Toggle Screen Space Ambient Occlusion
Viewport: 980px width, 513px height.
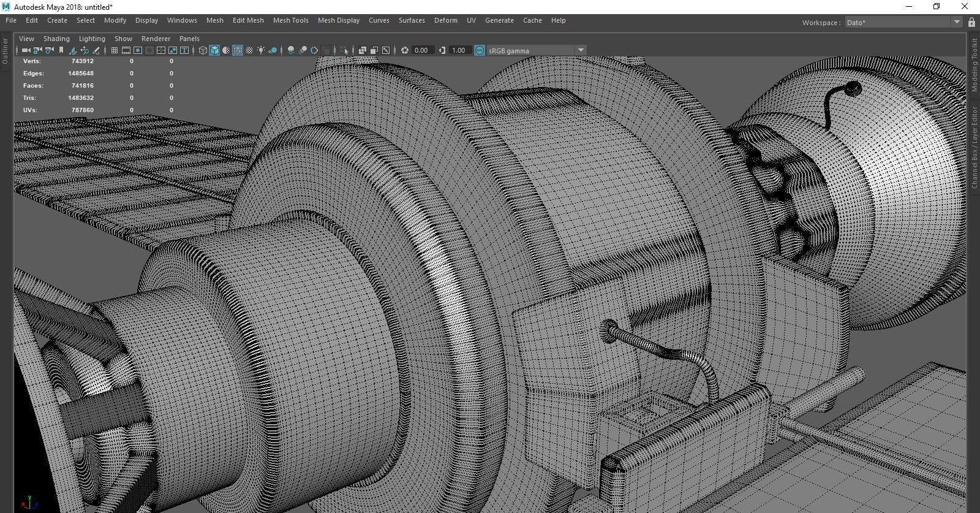pos(291,50)
